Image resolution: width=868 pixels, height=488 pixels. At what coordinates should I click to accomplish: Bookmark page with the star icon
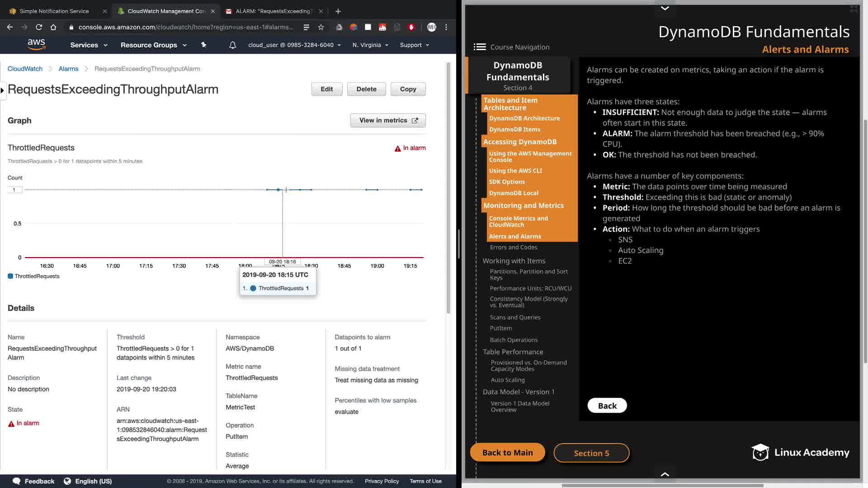point(321,27)
